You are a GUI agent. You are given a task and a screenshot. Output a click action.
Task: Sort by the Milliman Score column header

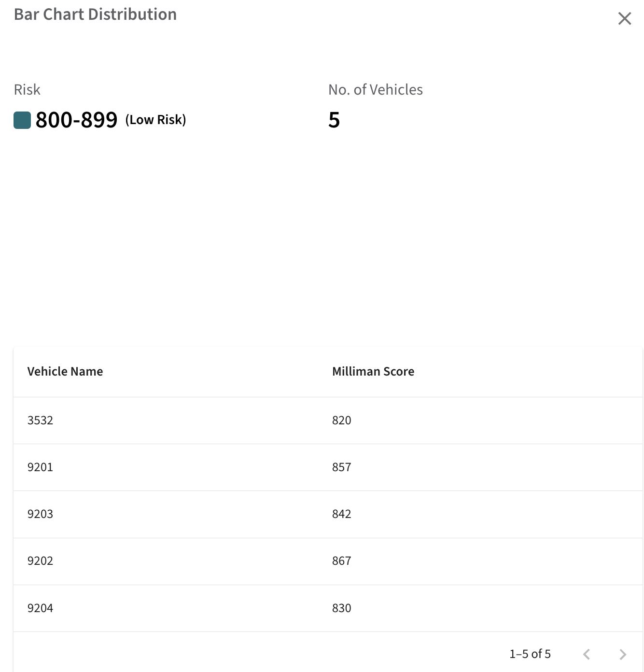[x=373, y=371]
